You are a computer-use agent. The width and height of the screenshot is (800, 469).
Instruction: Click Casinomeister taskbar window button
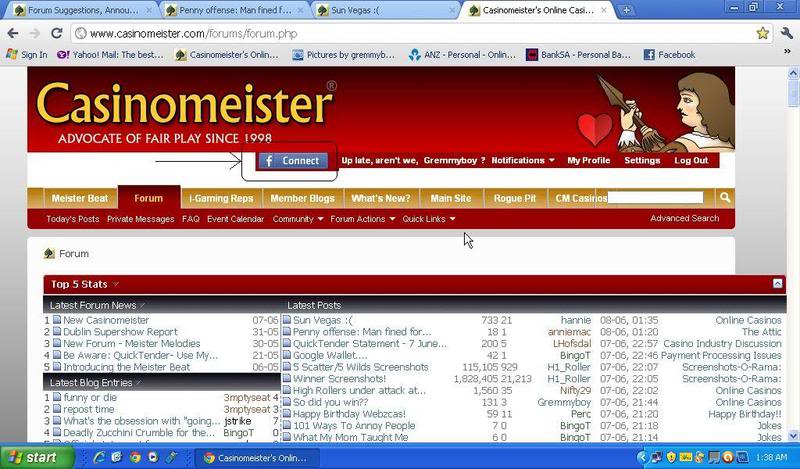pyautogui.click(x=257, y=458)
